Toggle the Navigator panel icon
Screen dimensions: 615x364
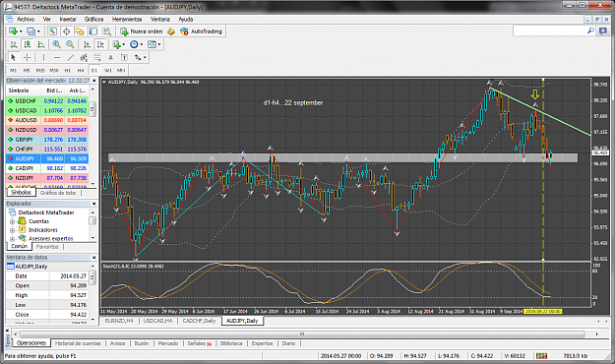coord(80,31)
